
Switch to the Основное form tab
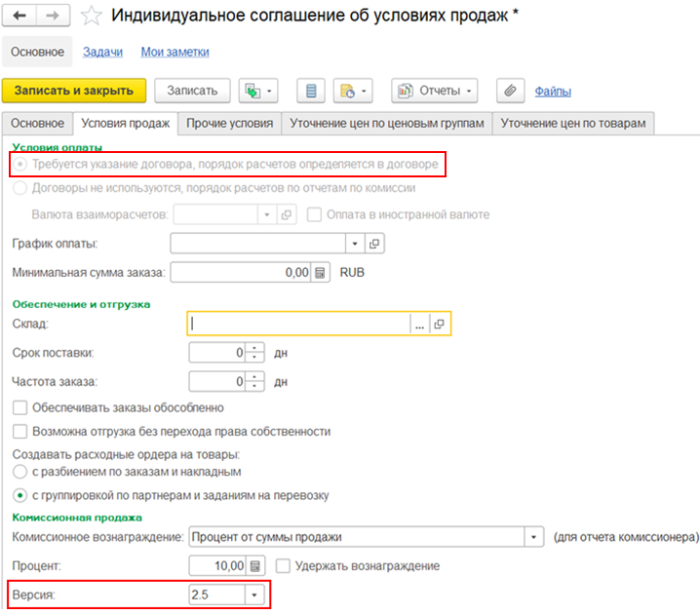[x=37, y=124]
